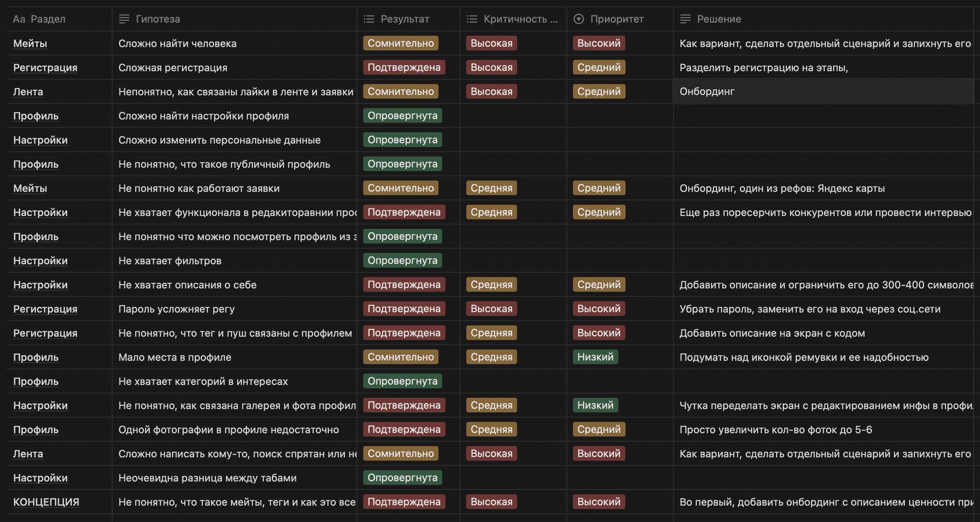The image size is (980, 522).
Task: Click the Опровергнута tag for Не хватает фильтров
Action: [x=402, y=261]
